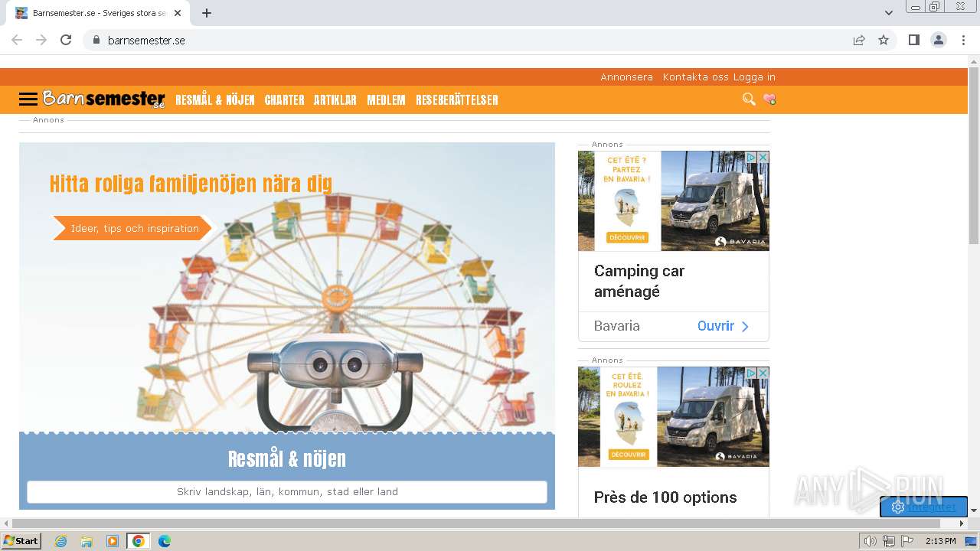Screen dimensions: 980x551
Task: Open Internet Explorer from taskbar
Action: click(60, 541)
